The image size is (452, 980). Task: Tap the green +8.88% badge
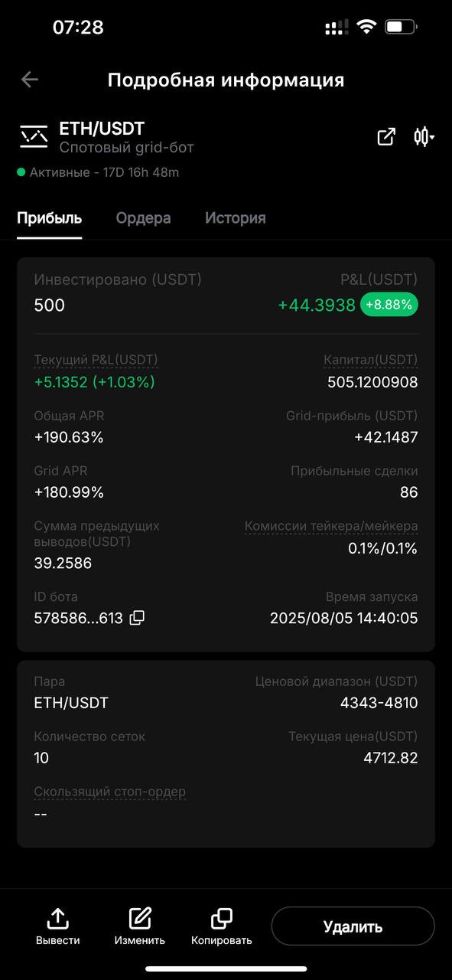coord(389,305)
